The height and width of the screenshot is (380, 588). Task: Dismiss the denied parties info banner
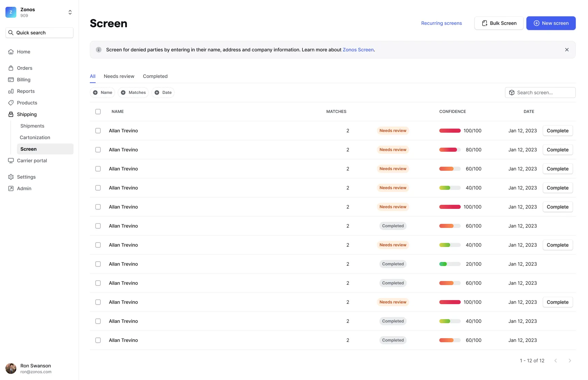point(567,50)
